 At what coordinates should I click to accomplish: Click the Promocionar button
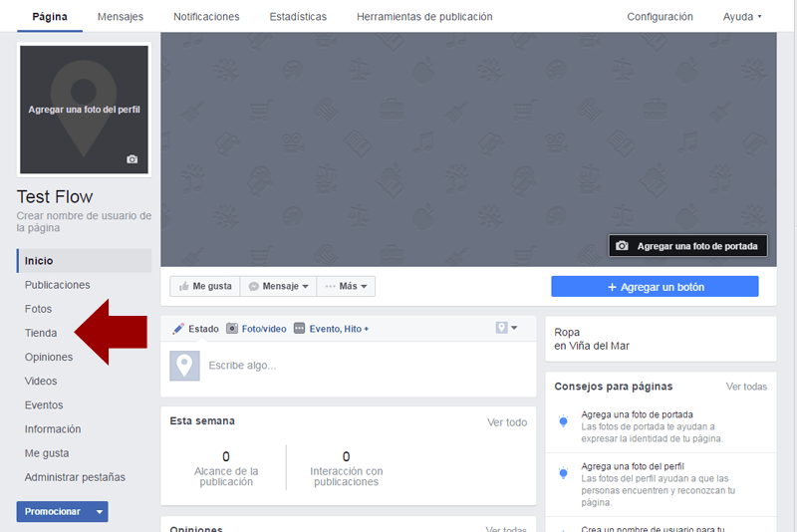(53, 512)
